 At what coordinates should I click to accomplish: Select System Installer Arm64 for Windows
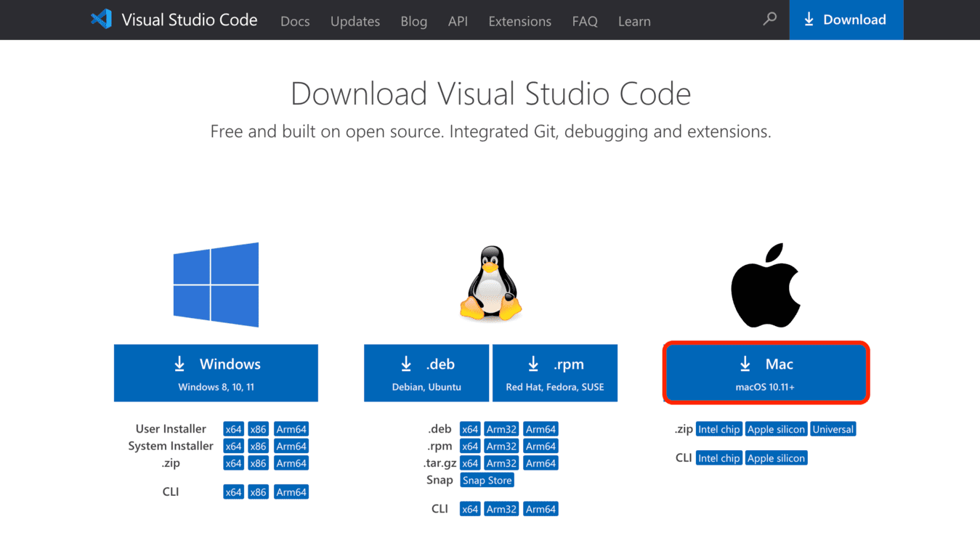(291, 446)
